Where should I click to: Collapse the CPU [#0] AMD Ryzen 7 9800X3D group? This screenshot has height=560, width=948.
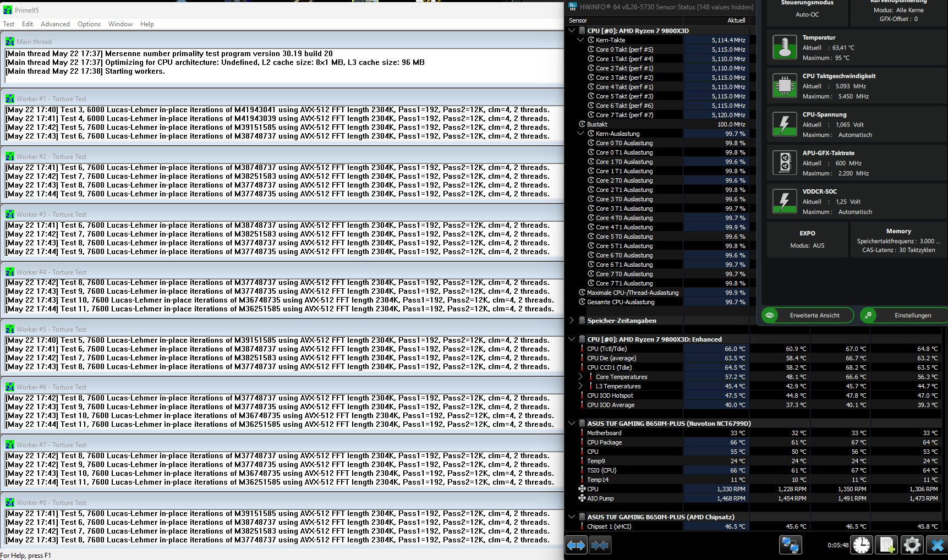[572, 30]
